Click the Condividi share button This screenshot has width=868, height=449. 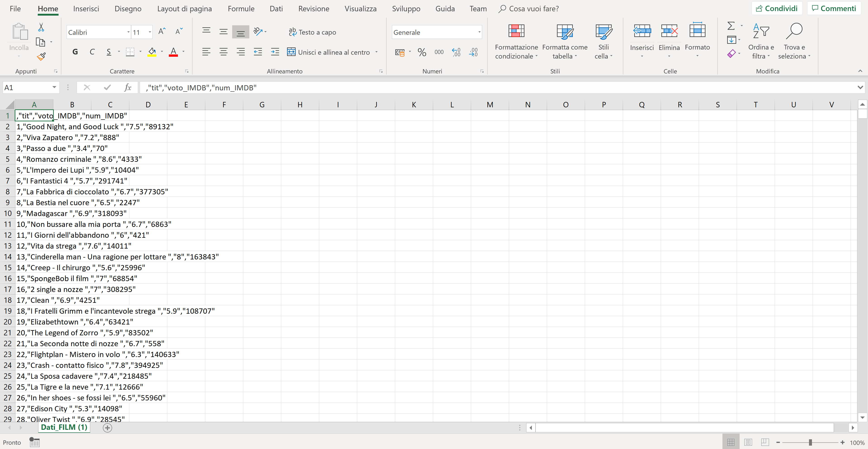point(777,8)
